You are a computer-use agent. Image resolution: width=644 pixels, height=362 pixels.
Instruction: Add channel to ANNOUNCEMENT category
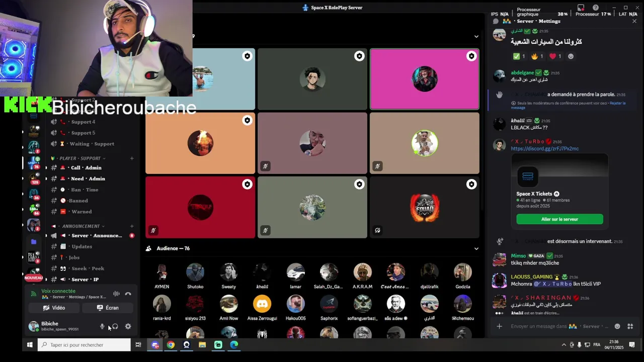(132, 226)
